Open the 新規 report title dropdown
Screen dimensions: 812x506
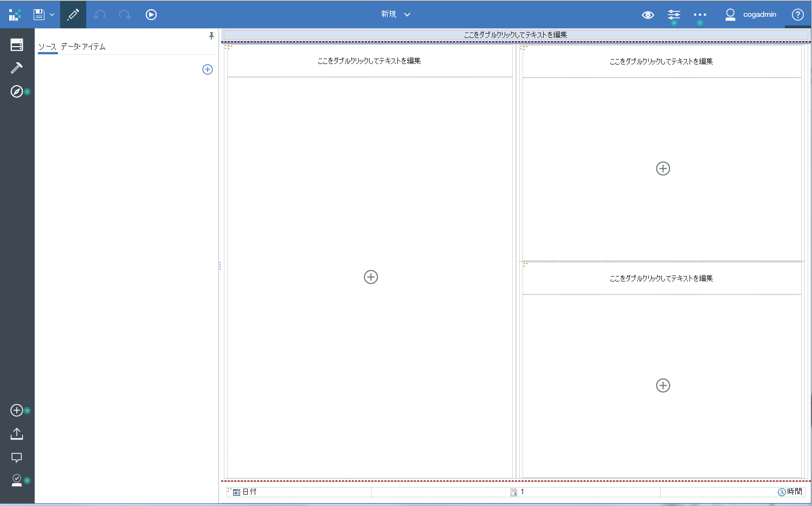tap(396, 14)
